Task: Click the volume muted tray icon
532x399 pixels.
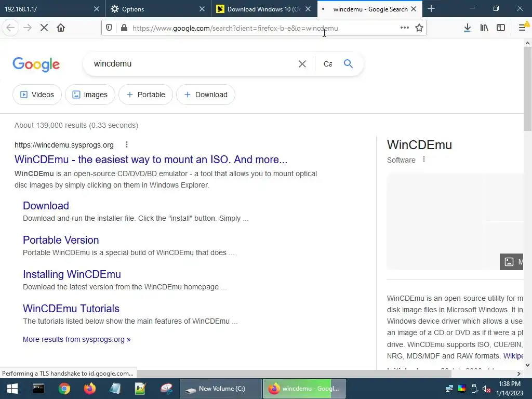Action: (486, 389)
